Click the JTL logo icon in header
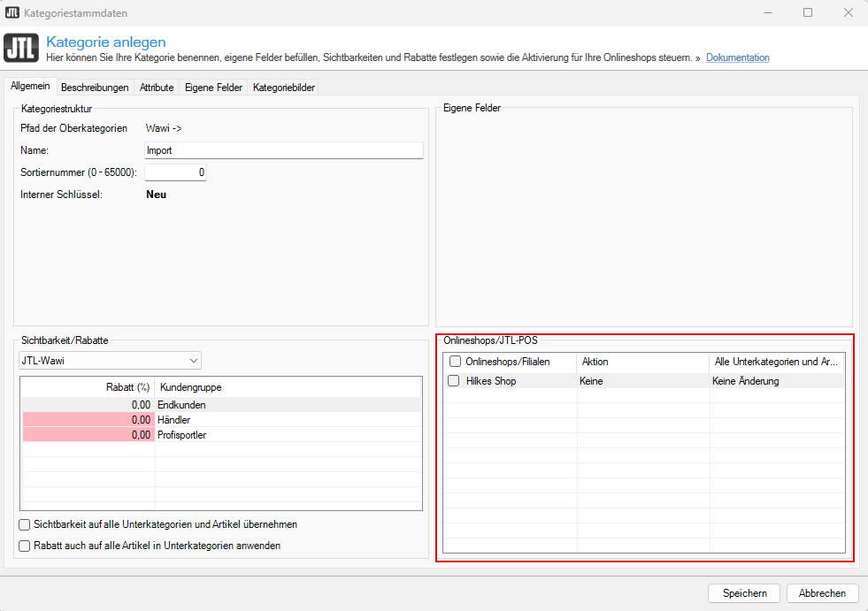868x611 pixels. (x=21, y=50)
